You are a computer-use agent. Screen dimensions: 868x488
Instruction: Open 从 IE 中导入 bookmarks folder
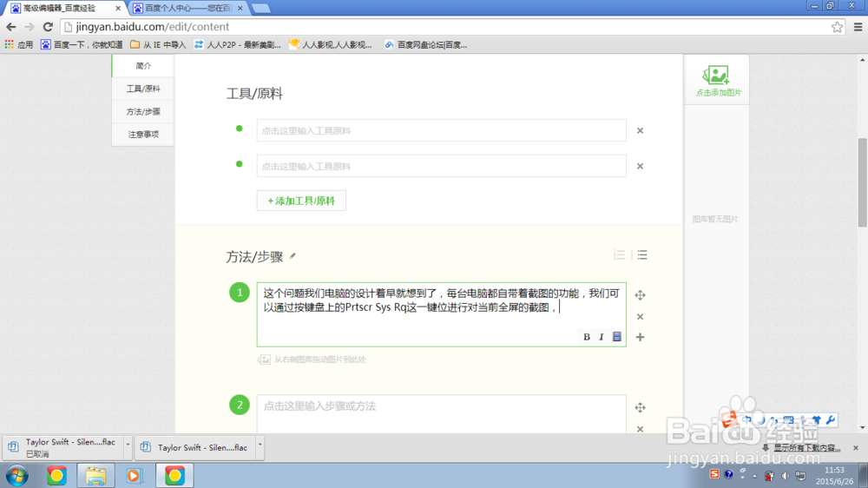tap(158, 45)
